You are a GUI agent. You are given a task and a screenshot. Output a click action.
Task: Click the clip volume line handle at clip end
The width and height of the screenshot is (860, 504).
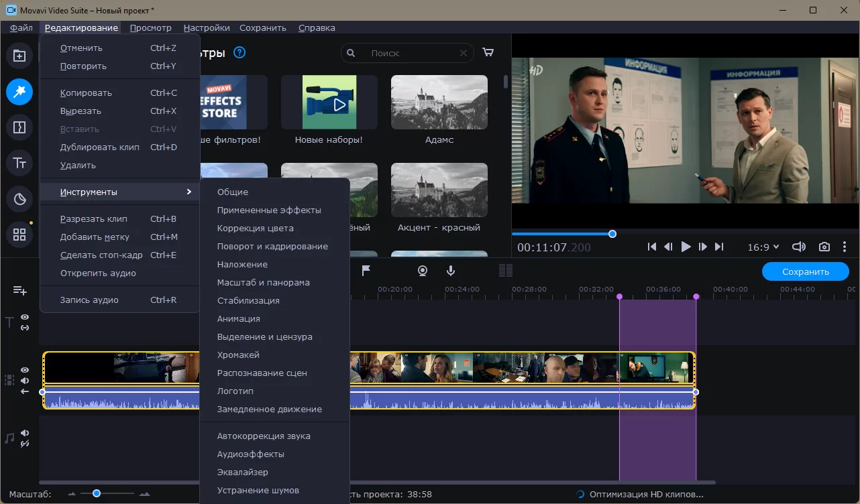[x=696, y=392]
